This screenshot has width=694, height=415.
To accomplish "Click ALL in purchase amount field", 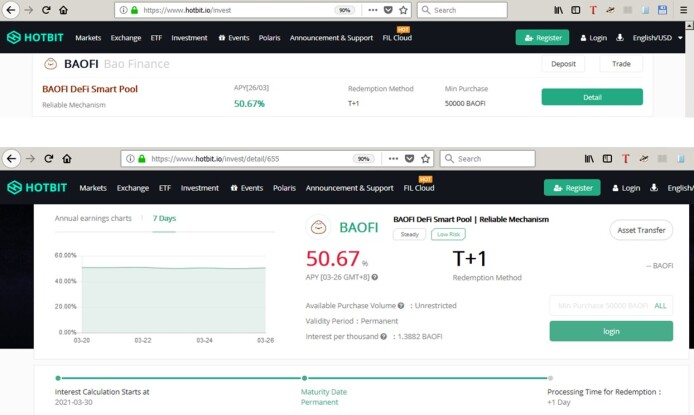I will pyautogui.click(x=660, y=305).
